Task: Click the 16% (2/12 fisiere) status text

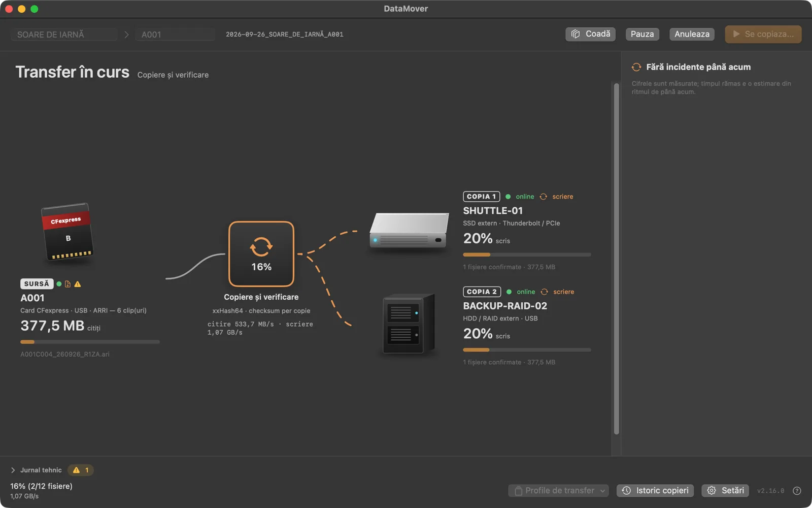Action: coord(41,486)
